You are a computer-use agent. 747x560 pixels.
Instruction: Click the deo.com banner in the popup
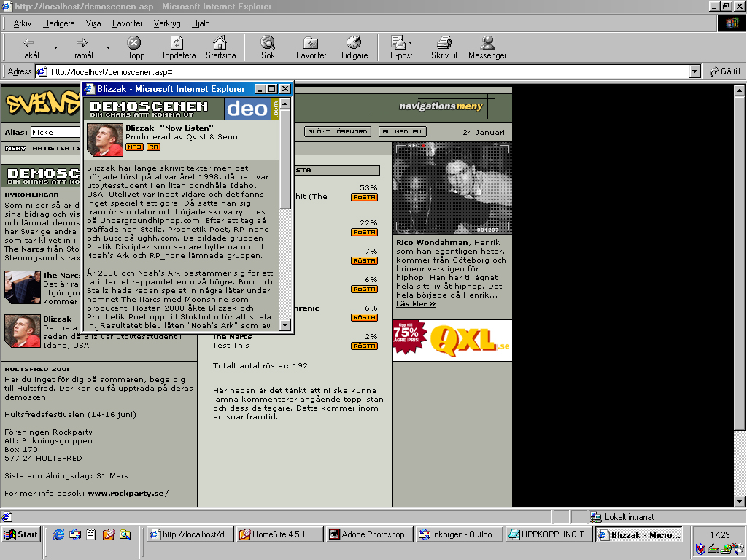point(252,109)
